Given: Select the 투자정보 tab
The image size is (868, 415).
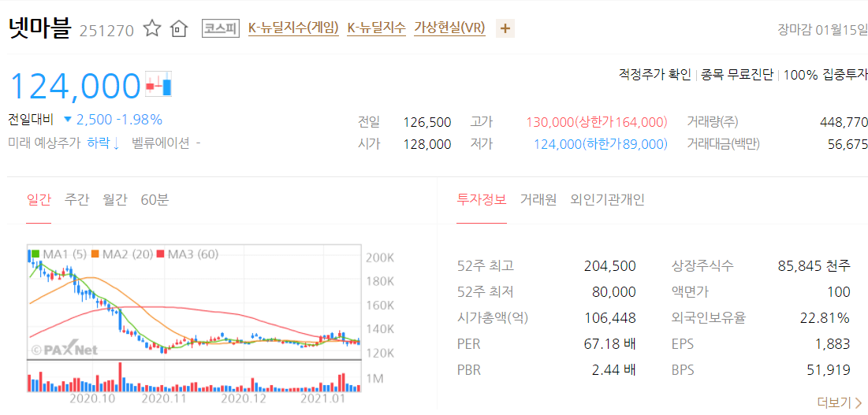Looking at the screenshot, I should pyautogui.click(x=482, y=199).
